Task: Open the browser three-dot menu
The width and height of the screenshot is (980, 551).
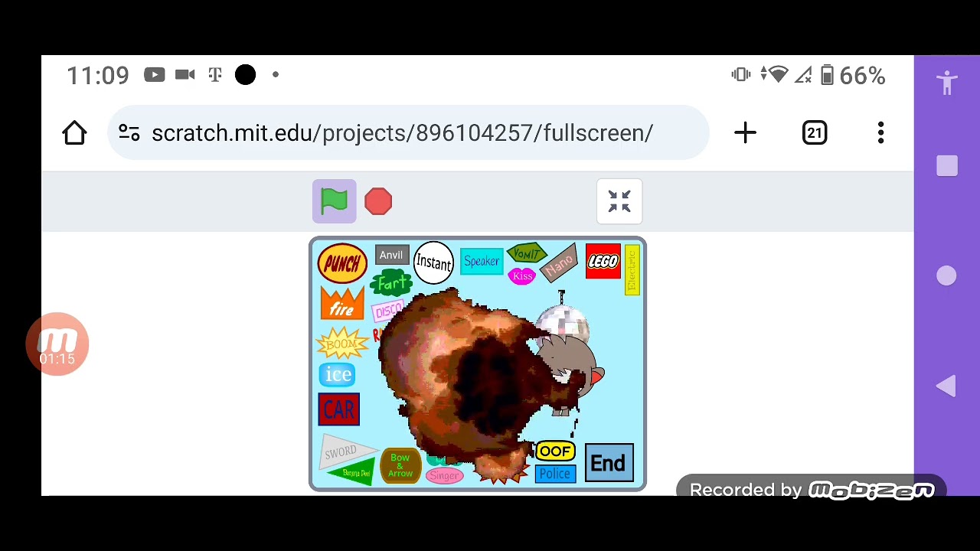Action: coord(881,133)
